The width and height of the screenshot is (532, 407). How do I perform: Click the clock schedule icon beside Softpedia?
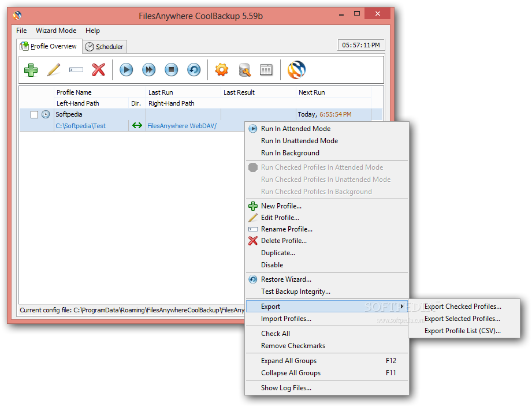point(46,114)
